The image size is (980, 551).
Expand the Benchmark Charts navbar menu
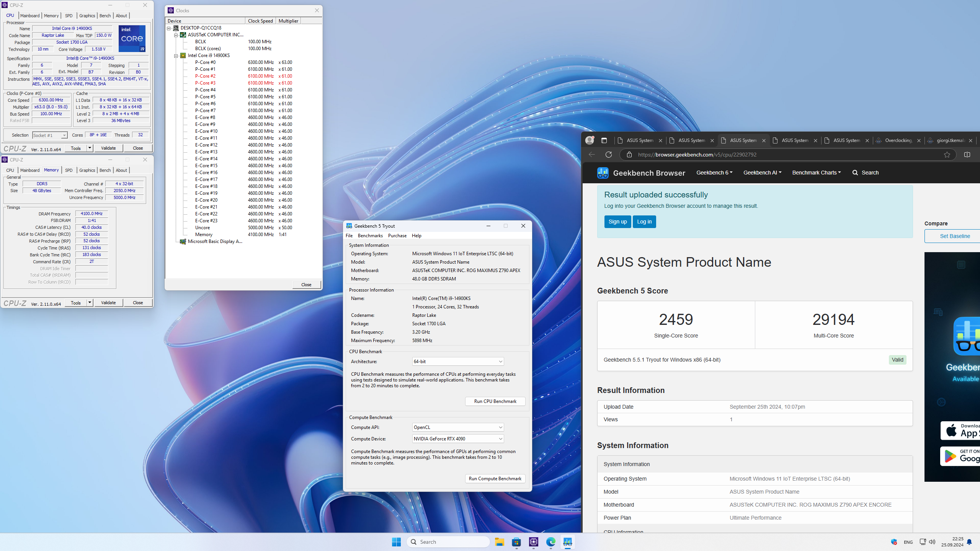(x=817, y=173)
